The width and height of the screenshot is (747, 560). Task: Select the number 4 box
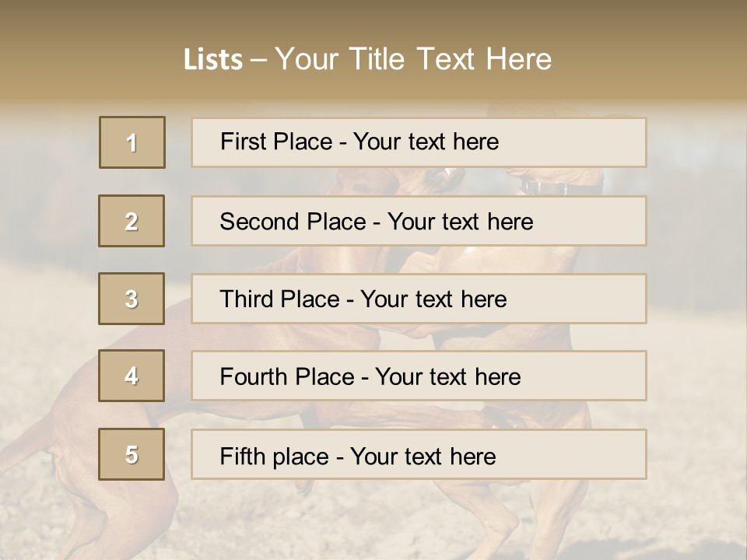click(x=132, y=376)
